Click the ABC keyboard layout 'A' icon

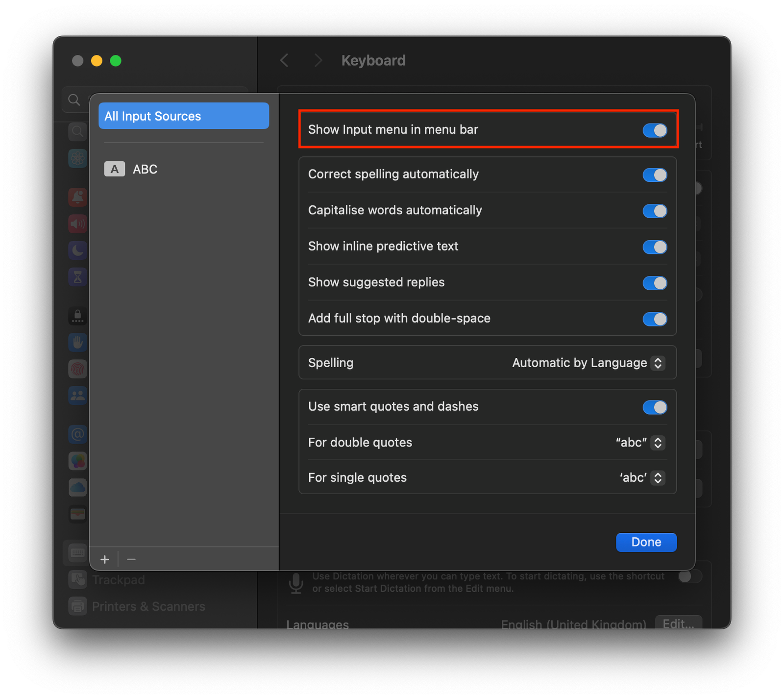(x=114, y=169)
